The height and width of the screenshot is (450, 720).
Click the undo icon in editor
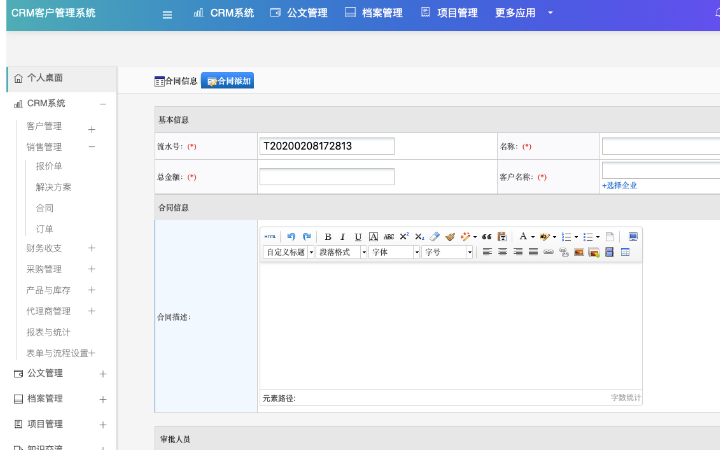pos(291,236)
